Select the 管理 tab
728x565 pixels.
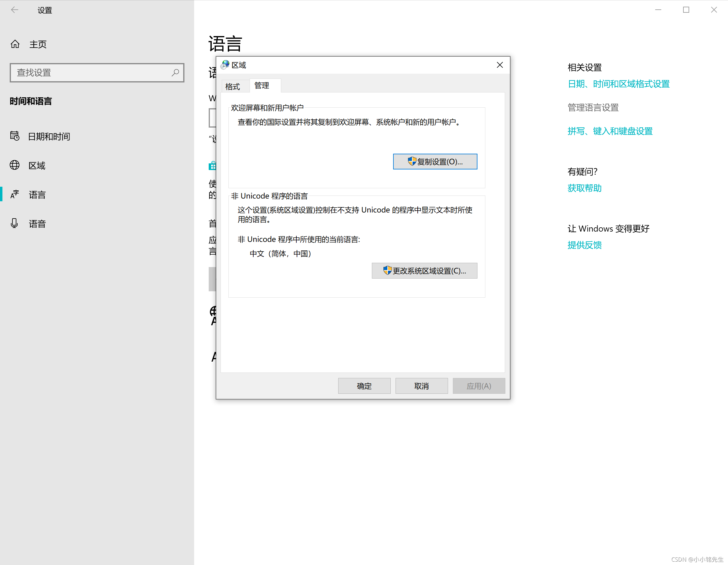(262, 86)
